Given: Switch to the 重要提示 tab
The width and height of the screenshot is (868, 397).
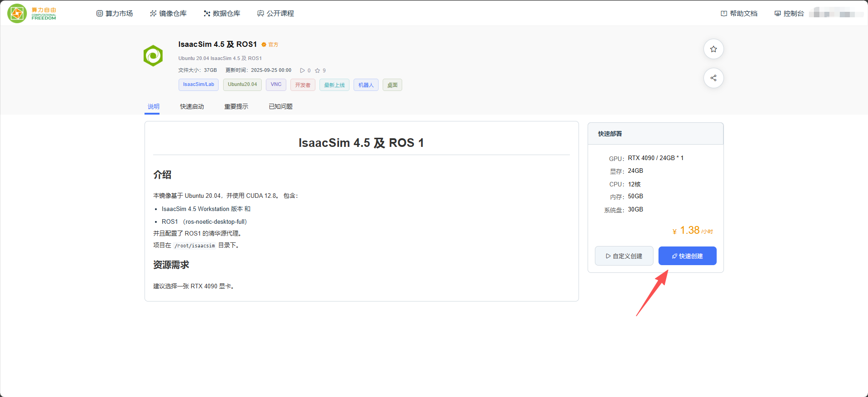Looking at the screenshot, I should point(236,106).
